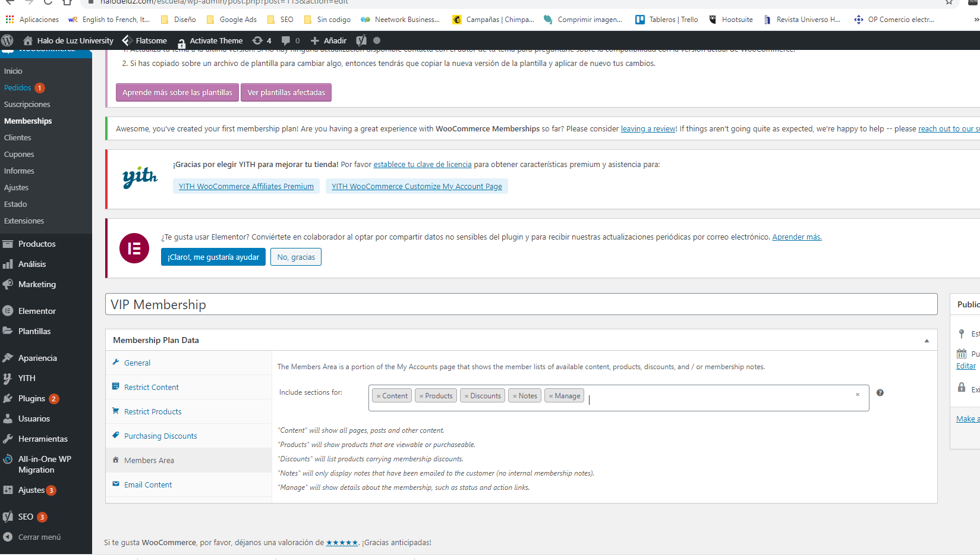Screen dimensions: 980x560
Task: Open Suscripciones submenu item
Action: coord(27,104)
